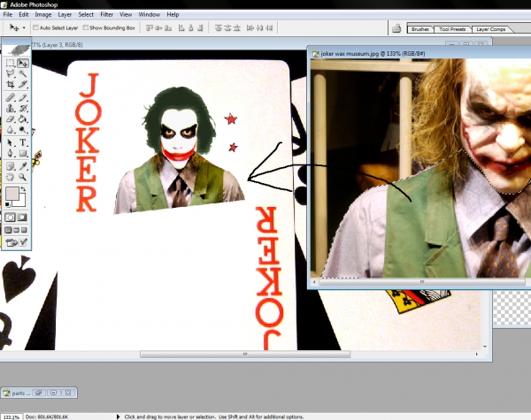Reset to default black and white colors
This screenshot has width=531, height=420.
7,204
